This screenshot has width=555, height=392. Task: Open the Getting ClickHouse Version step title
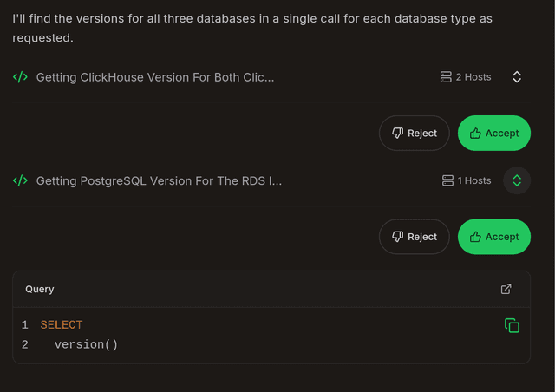[155, 77]
